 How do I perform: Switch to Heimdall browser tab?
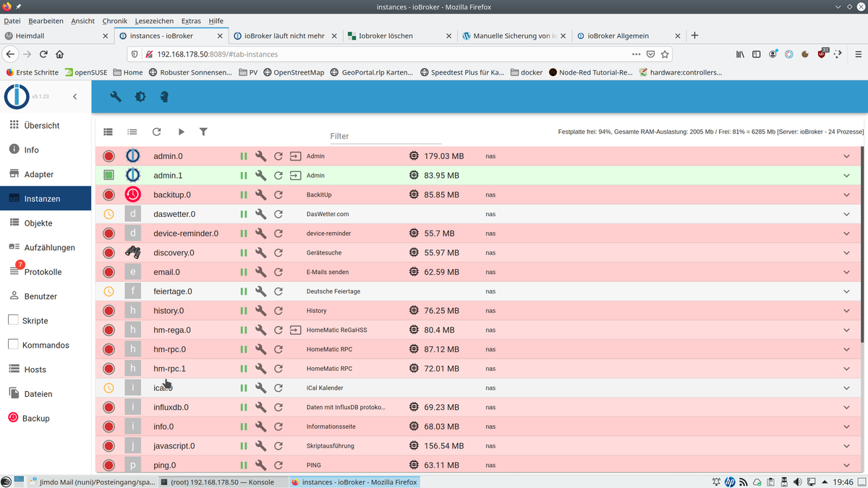(57, 35)
